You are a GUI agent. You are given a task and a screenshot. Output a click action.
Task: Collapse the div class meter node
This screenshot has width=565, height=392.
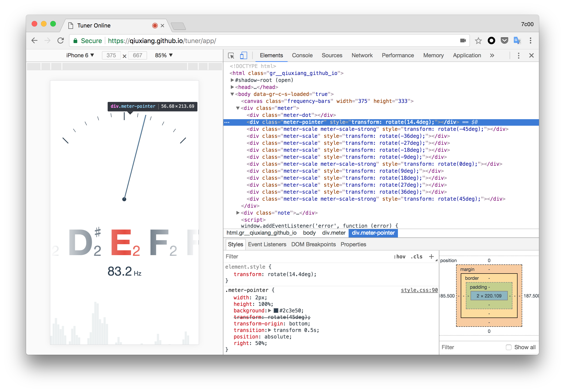238,108
